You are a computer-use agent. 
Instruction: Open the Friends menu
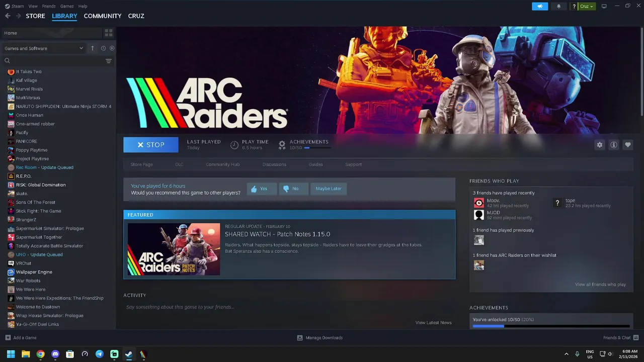(x=49, y=6)
